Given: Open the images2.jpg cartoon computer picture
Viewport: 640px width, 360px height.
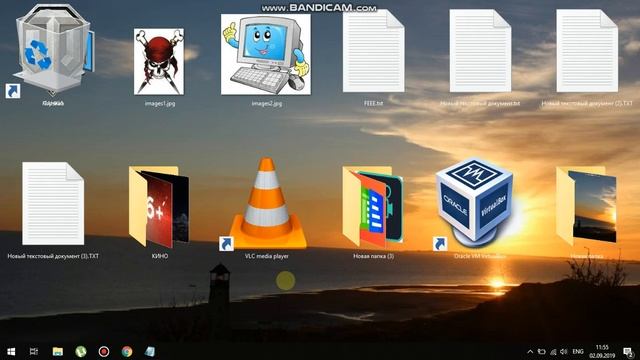Looking at the screenshot, I should pyautogui.click(x=266, y=55).
